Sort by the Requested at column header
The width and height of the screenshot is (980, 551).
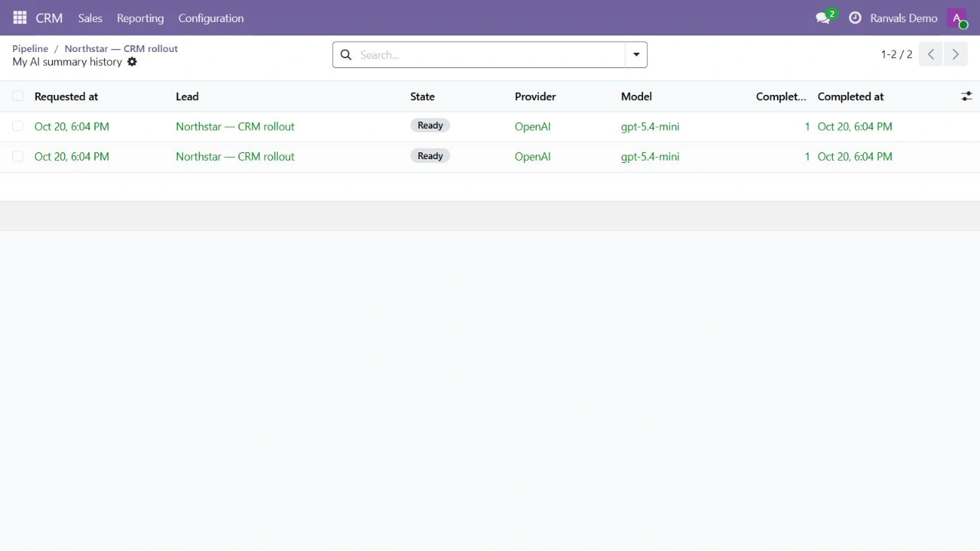point(66,96)
